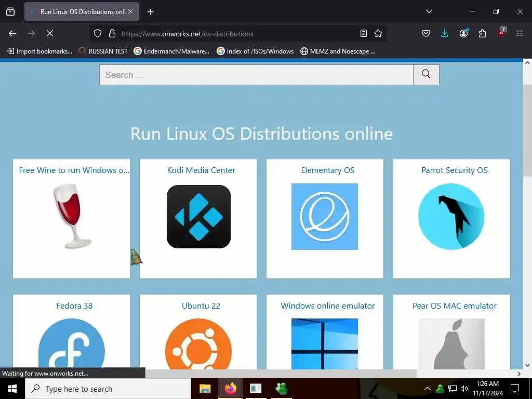Viewport: 532px width, 399px height.
Task: Click the Elementary OS logo
Action: click(x=324, y=217)
